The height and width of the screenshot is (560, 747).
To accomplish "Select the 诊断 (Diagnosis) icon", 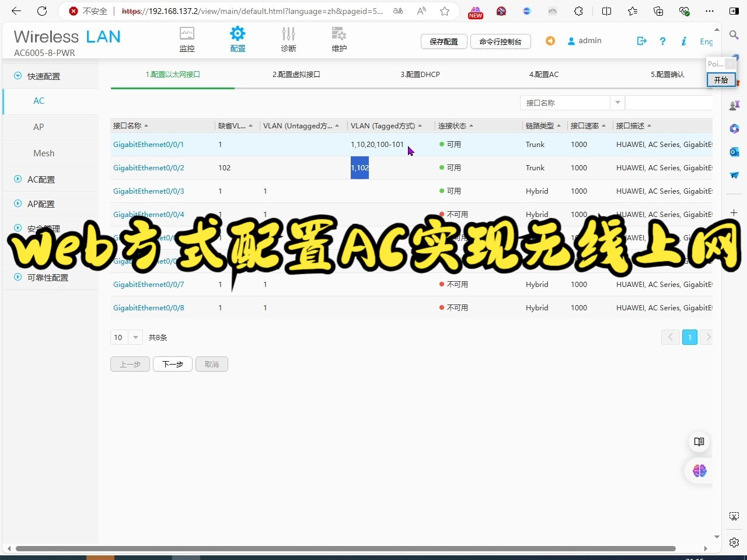I will coord(288,39).
